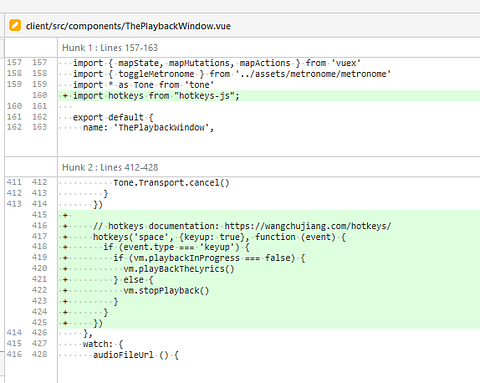Screen dimensions: 480x383
Task: Click new line number 160 in gutter
Action: (40, 95)
